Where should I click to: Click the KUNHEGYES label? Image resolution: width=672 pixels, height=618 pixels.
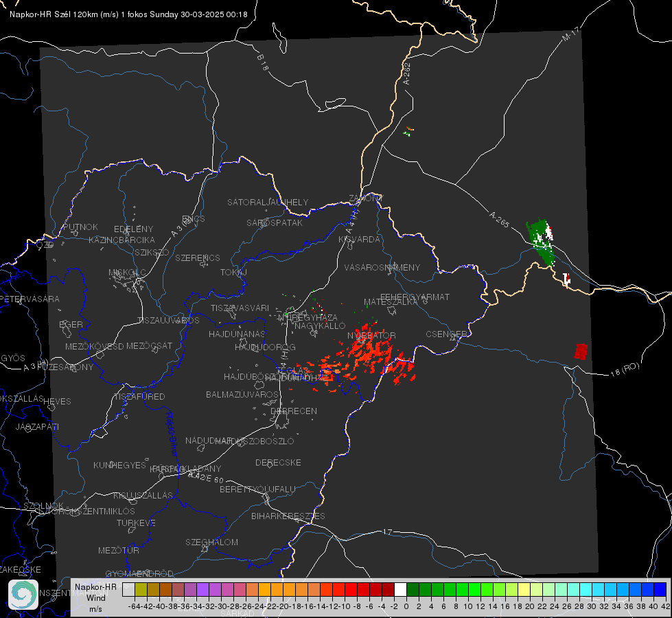(x=120, y=465)
